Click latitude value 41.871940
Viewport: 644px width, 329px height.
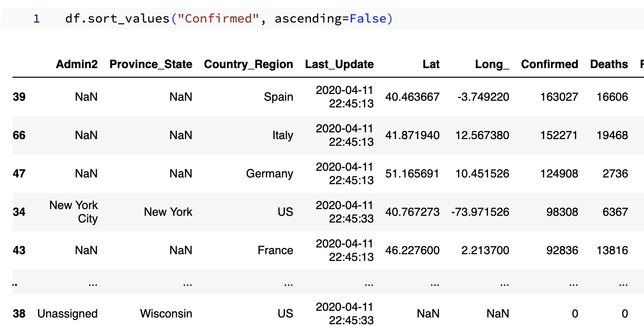click(413, 135)
